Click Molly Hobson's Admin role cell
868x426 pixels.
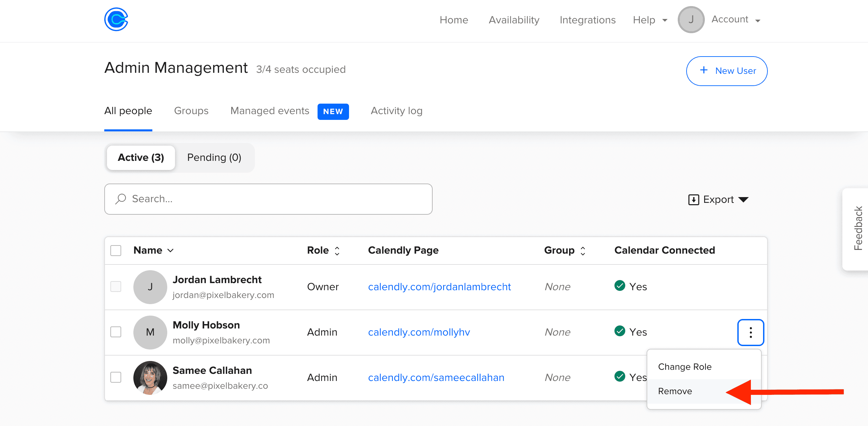[322, 332]
